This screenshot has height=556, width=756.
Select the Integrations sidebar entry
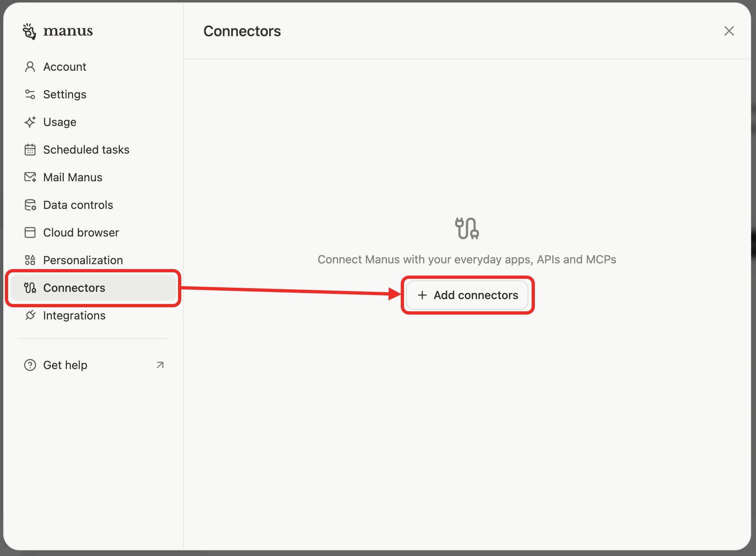point(74,315)
